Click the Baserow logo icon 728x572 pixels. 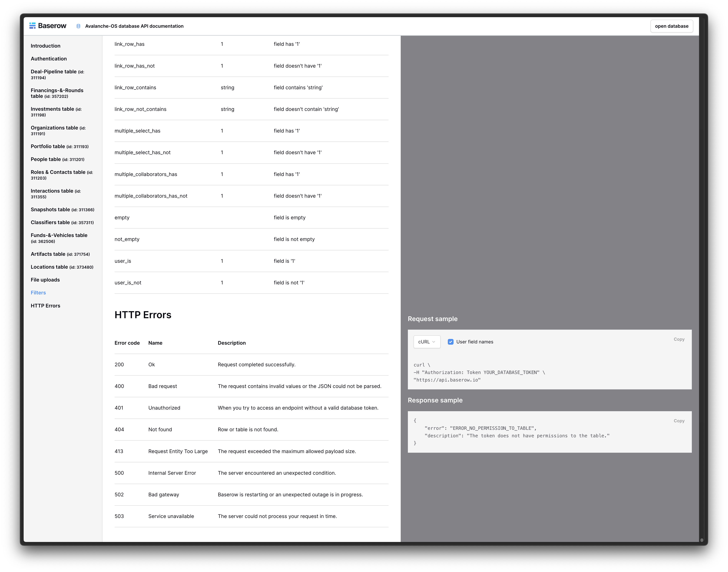coord(33,26)
